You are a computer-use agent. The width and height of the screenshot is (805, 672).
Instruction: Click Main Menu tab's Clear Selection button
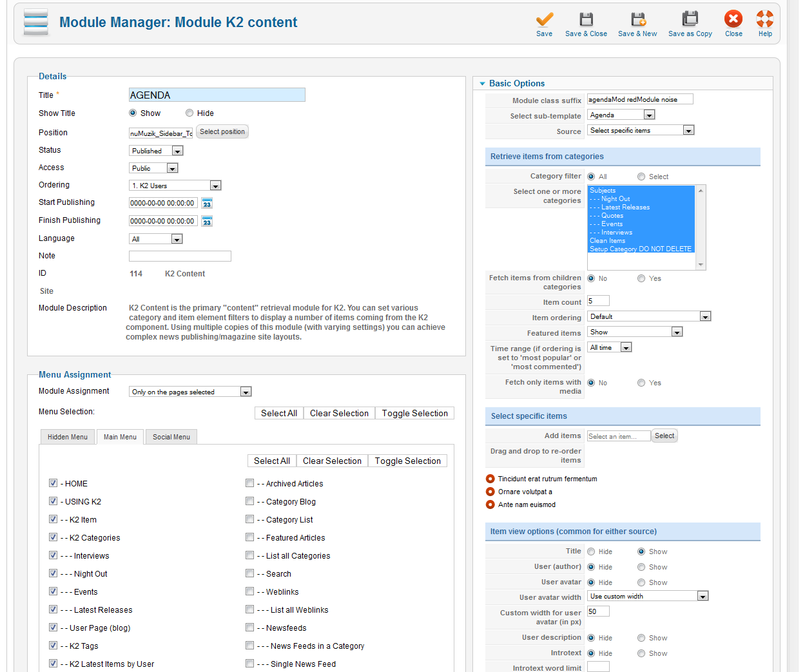(332, 461)
